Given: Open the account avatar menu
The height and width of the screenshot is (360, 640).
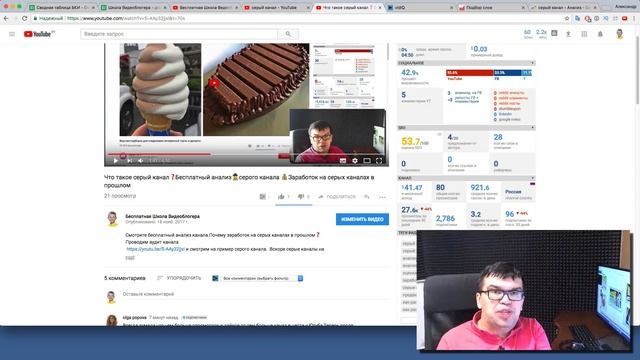Looking at the screenshot, I should (x=620, y=34).
